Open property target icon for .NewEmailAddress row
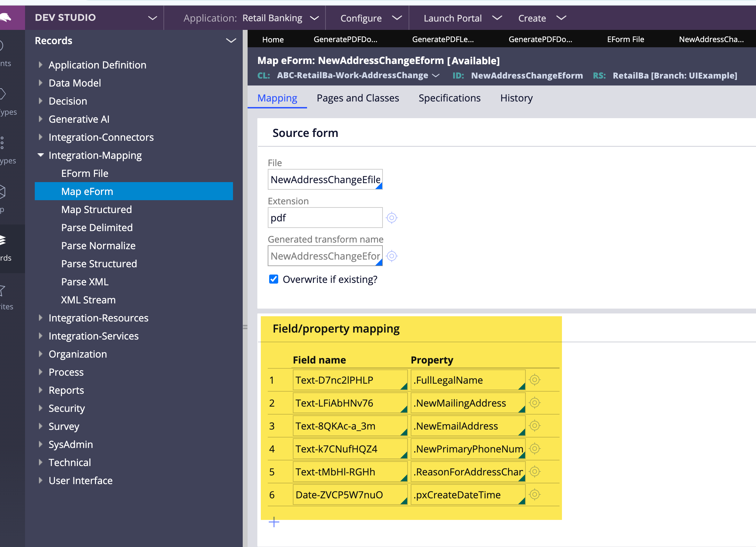This screenshot has height=547, width=756. click(x=535, y=426)
